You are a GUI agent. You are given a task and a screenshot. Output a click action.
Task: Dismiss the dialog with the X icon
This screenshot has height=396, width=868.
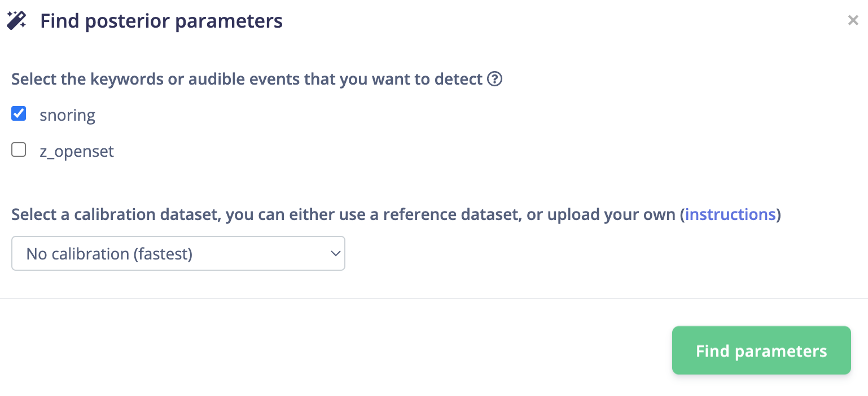click(853, 21)
